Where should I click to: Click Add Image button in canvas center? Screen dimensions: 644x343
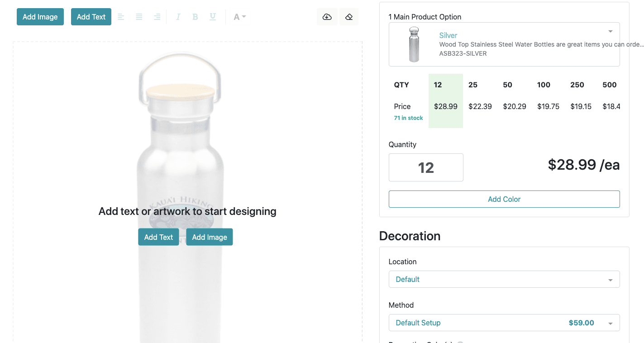(210, 237)
